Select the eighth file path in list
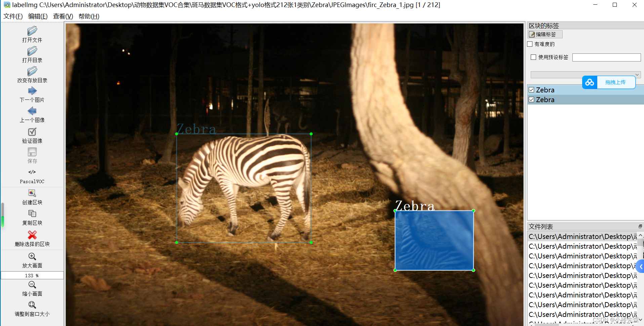This screenshot has width=644, height=326. tap(582, 305)
